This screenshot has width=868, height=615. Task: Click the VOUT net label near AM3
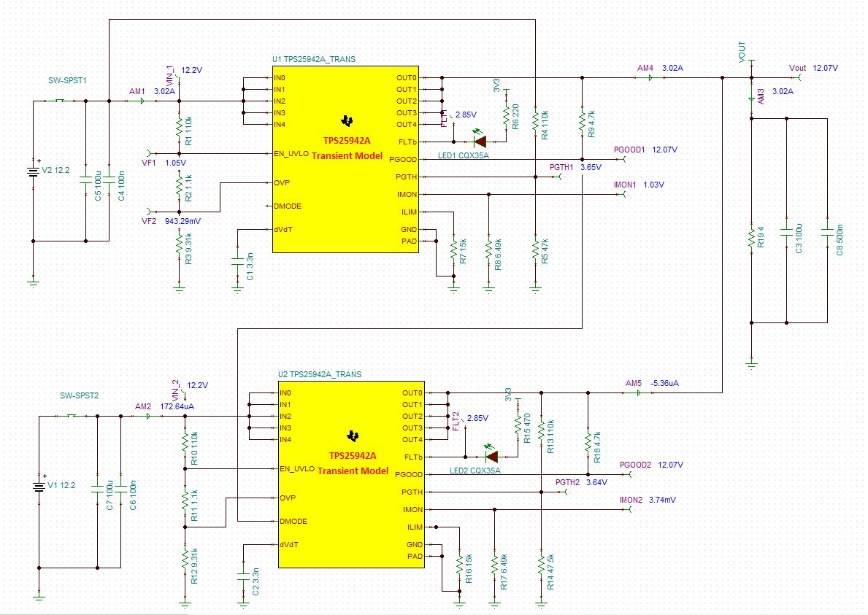click(x=742, y=52)
